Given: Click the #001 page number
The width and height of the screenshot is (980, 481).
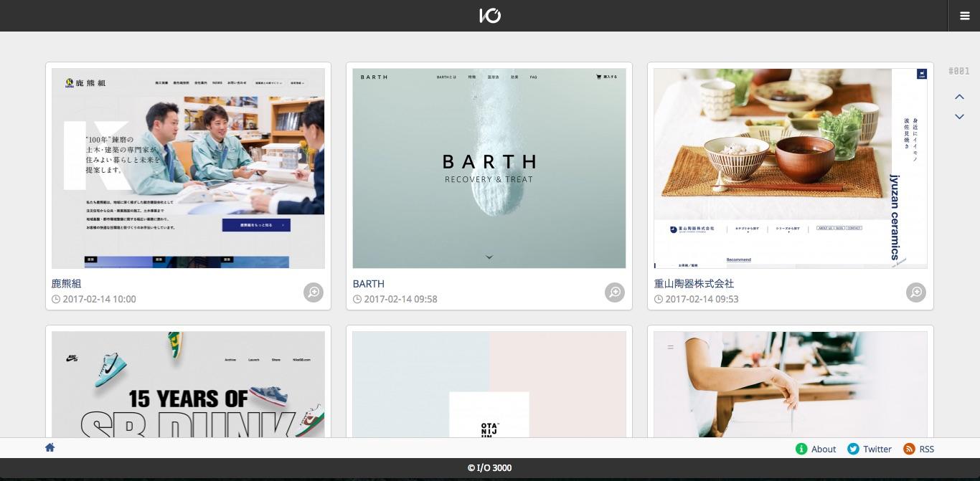Looking at the screenshot, I should 959,71.
